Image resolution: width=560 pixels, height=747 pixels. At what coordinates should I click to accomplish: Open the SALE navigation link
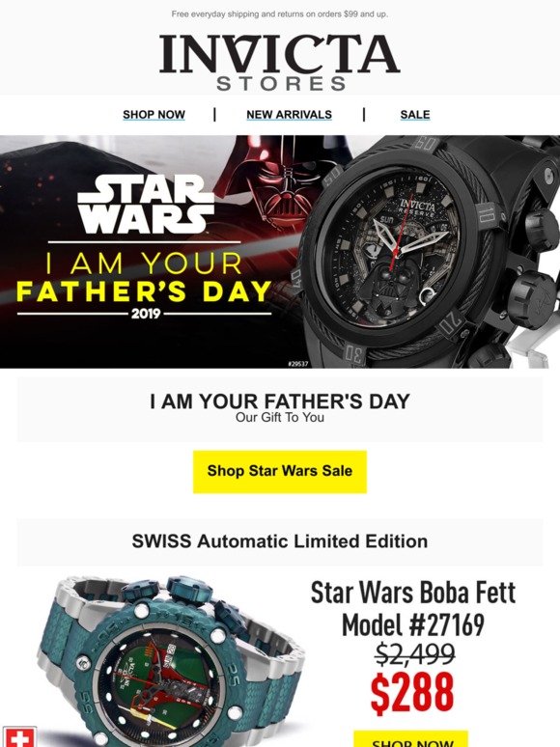pyautogui.click(x=415, y=115)
